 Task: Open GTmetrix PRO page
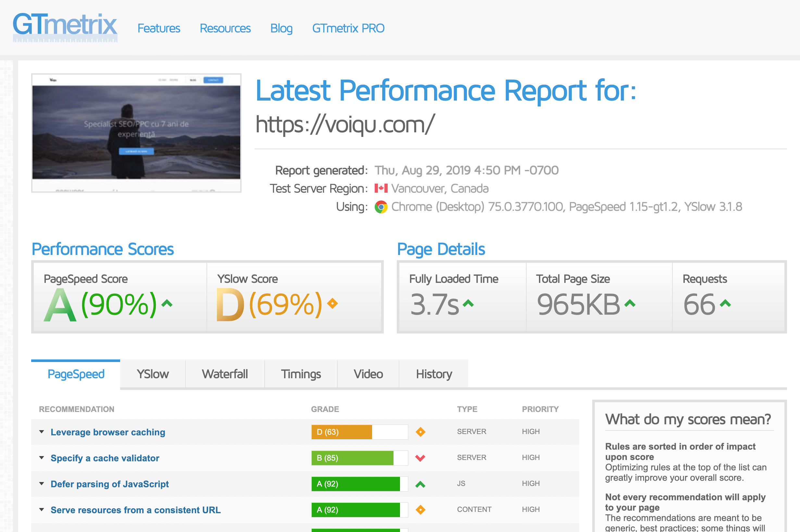[348, 28]
